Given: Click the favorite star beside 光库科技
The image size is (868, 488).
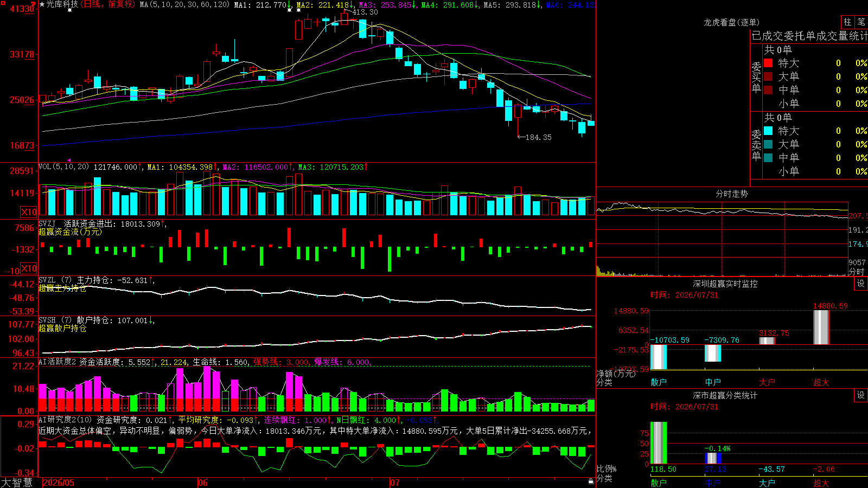Looking at the screenshot, I should click(42, 4).
